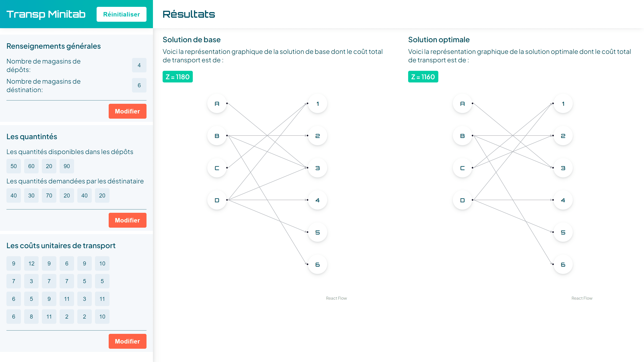644x362 pixels.
Task: Click destination node 3 in base solution graph
Action: coord(318,168)
